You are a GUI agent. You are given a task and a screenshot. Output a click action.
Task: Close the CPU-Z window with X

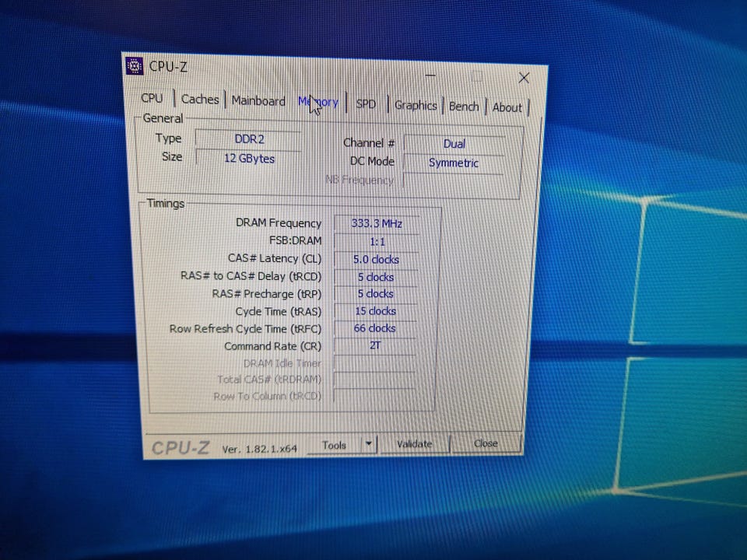pyautogui.click(x=524, y=78)
